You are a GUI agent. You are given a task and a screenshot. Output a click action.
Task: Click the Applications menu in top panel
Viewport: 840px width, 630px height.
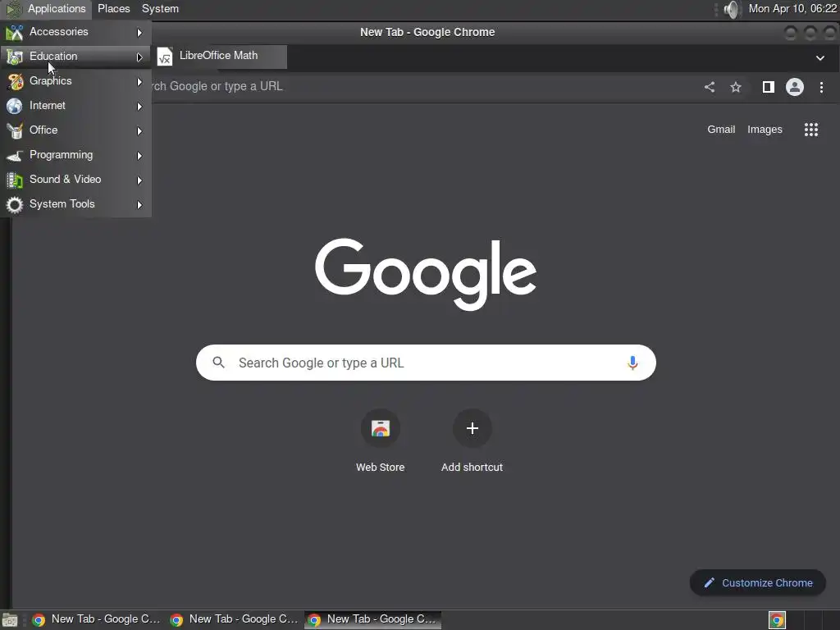[x=57, y=8]
